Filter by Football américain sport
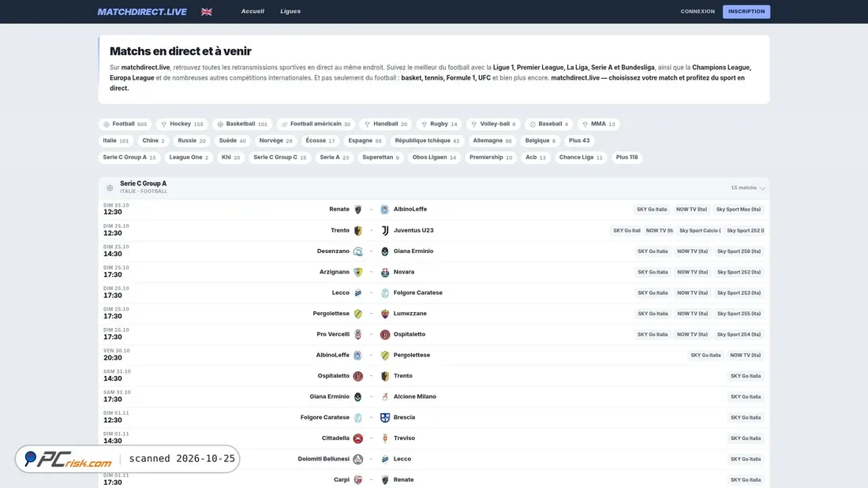Viewport: 868px width, 488px height. (316, 124)
